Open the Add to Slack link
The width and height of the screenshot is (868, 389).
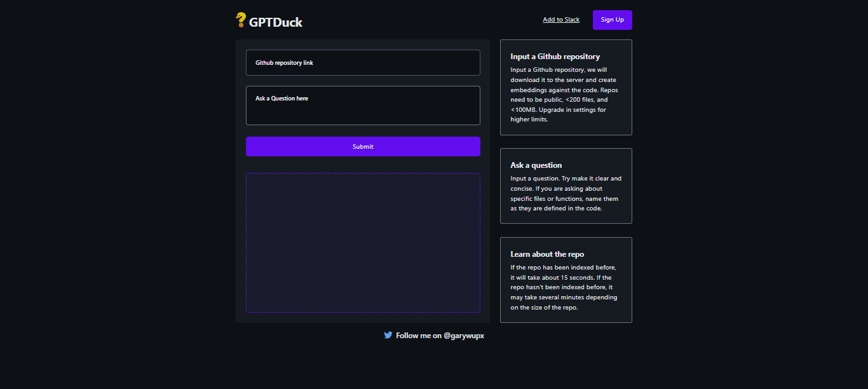560,20
